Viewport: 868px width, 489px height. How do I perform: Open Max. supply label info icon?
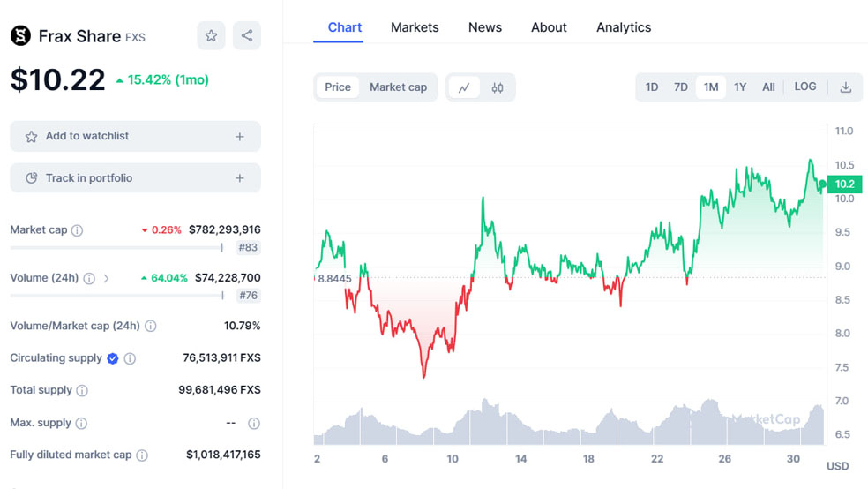[x=81, y=424]
